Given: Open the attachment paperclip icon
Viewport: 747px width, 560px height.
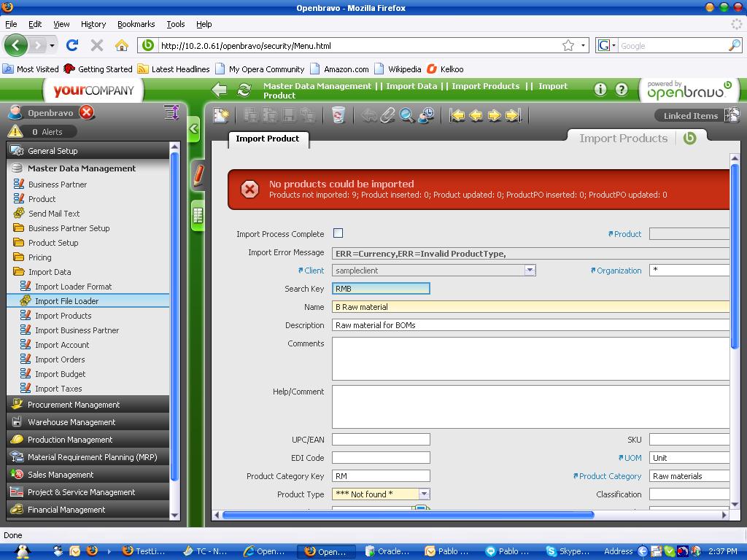Looking at the screenshot, I should 387,115.
